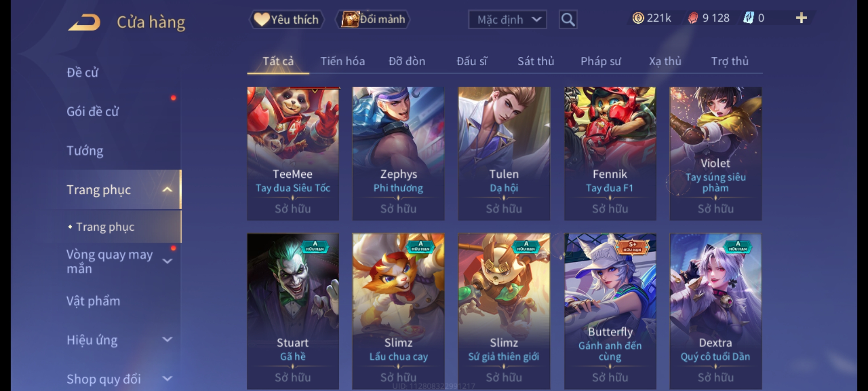Viewport: 868px width, 391px height.
Task: Switch to the Tiến hóa tab
Action: click(x=342, y=62)
